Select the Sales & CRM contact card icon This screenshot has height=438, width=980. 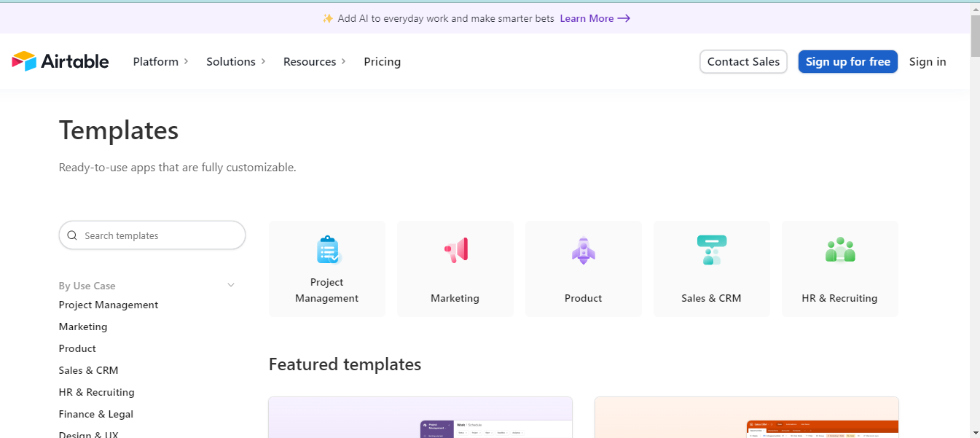click(x=711, y=250)
